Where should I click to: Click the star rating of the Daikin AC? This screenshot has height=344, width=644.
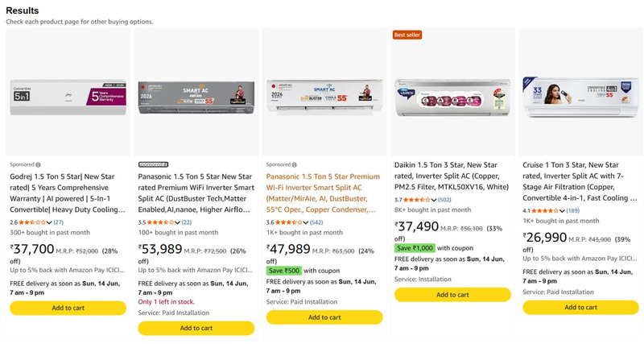416,200
